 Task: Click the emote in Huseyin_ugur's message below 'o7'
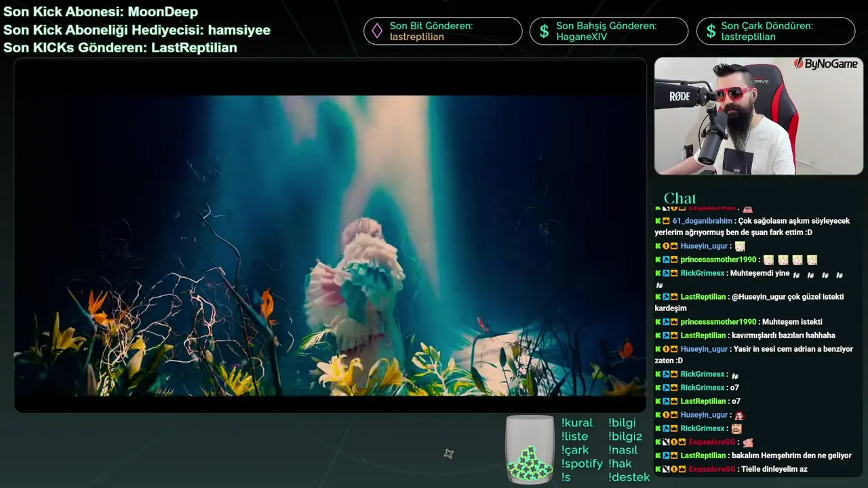click(740, 415)
